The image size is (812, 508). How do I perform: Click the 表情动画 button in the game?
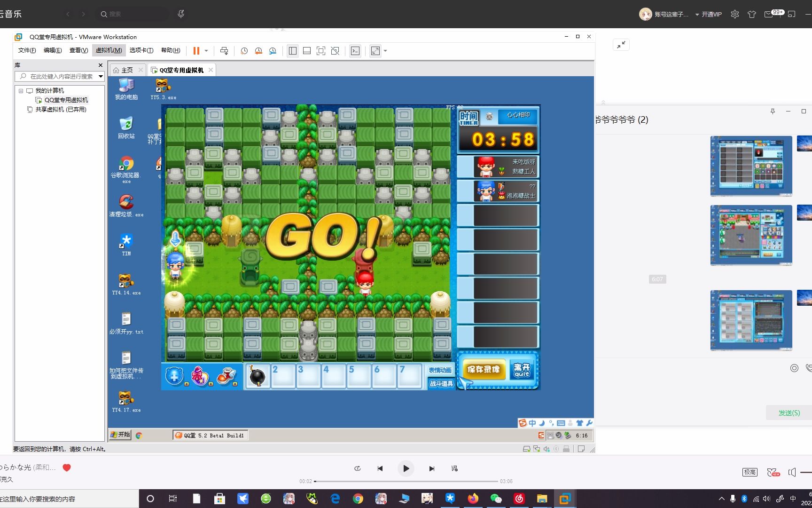click(440, 371)
